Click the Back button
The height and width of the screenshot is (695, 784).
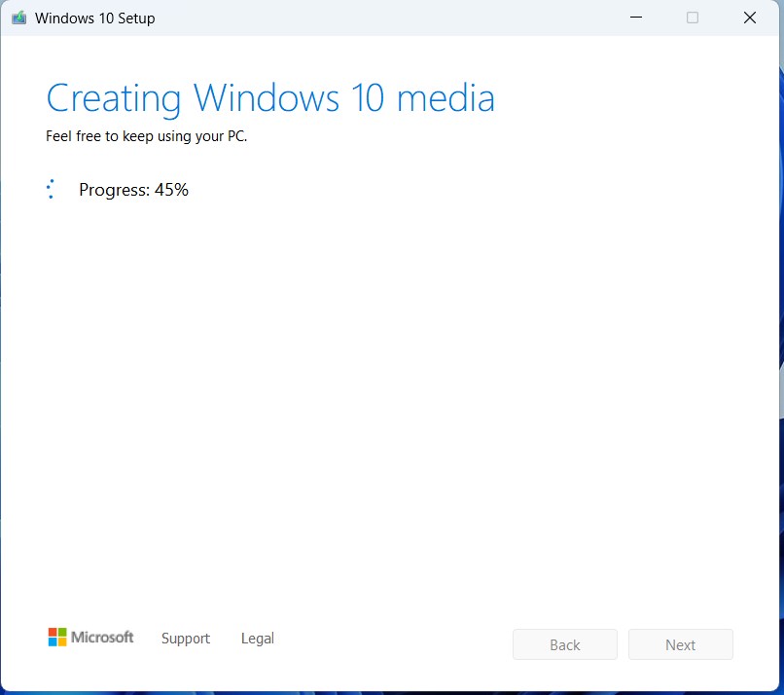pos(565,644)
